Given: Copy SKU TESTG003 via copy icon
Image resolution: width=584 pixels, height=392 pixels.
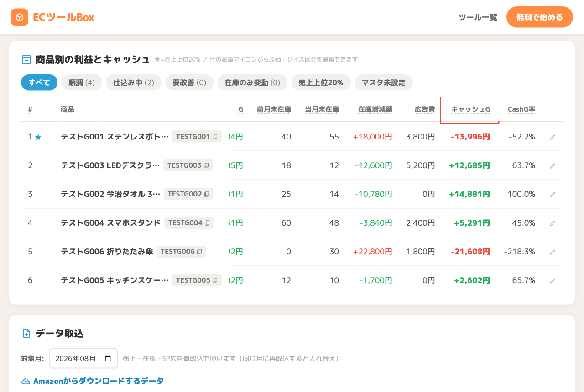Looking at the screenshot, I should point(206,165).
